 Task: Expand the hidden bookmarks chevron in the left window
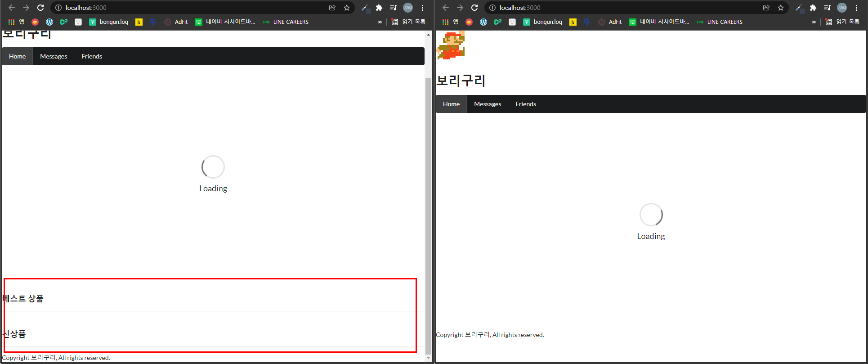click(380, 22)
